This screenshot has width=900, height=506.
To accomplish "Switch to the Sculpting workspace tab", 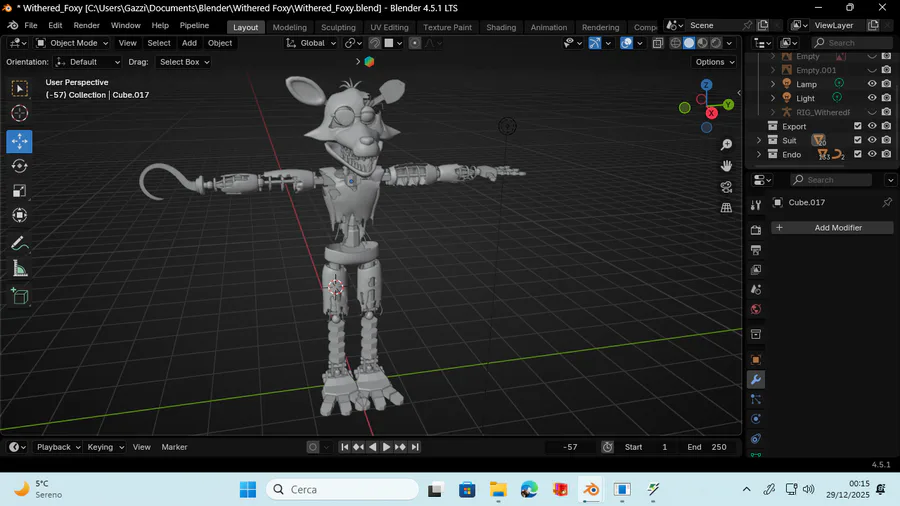I will click(x=338, y=27).
